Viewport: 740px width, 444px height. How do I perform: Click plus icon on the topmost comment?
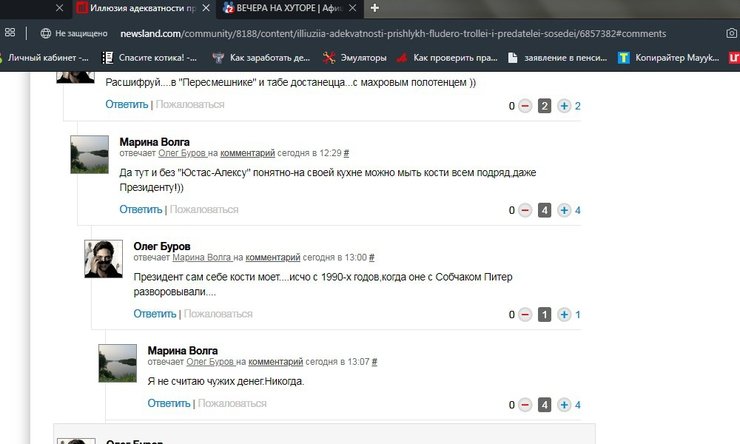[564, 106]
